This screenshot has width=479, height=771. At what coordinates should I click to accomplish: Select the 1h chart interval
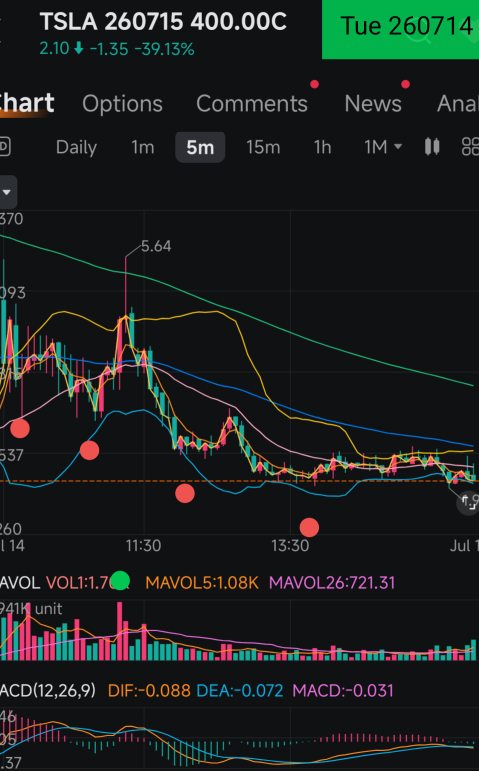[x=322, y=147]
